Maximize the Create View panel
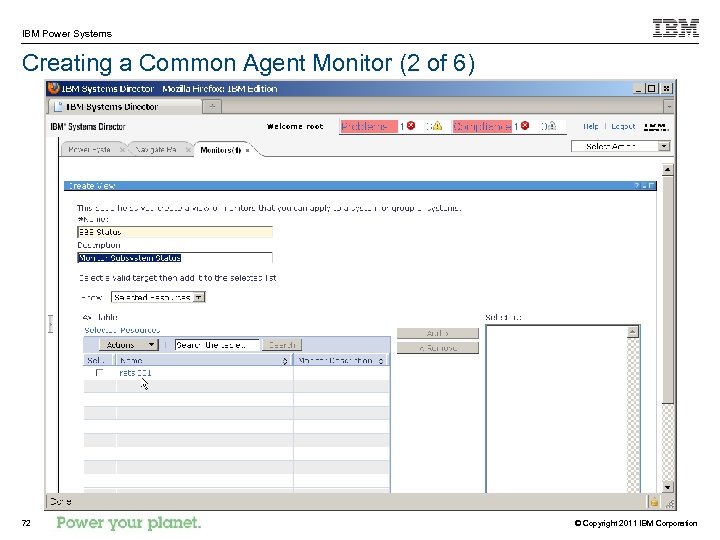This screenshot has height=540, width=720. click(651, 186)
